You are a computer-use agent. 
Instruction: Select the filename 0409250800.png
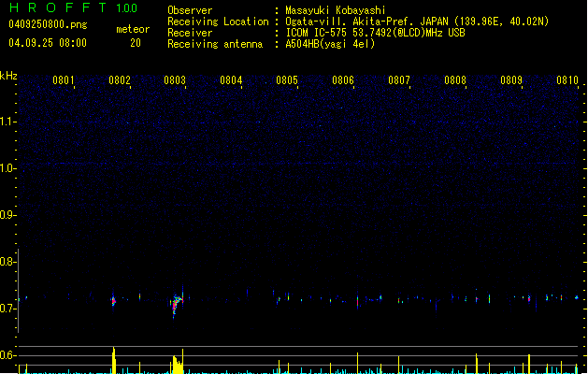point(48,24)
